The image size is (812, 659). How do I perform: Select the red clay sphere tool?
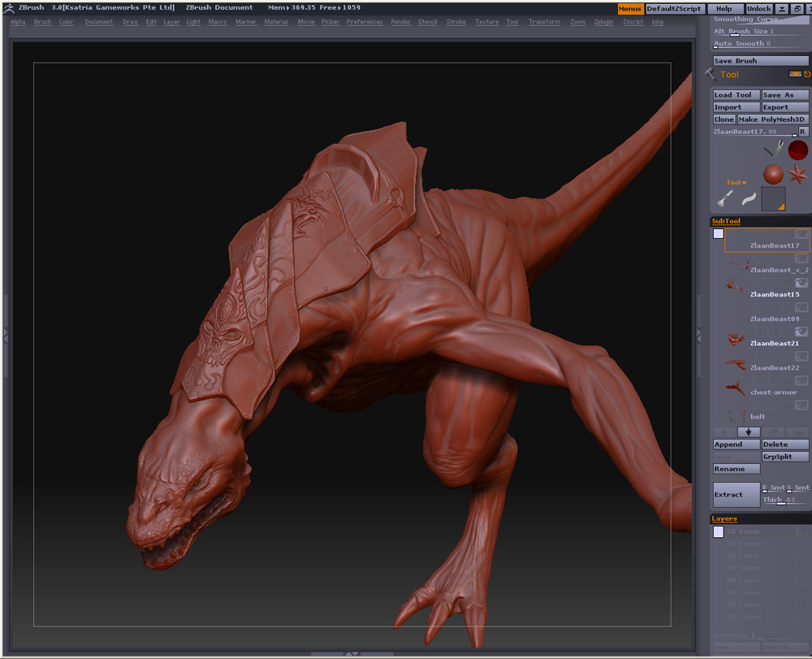773,174
